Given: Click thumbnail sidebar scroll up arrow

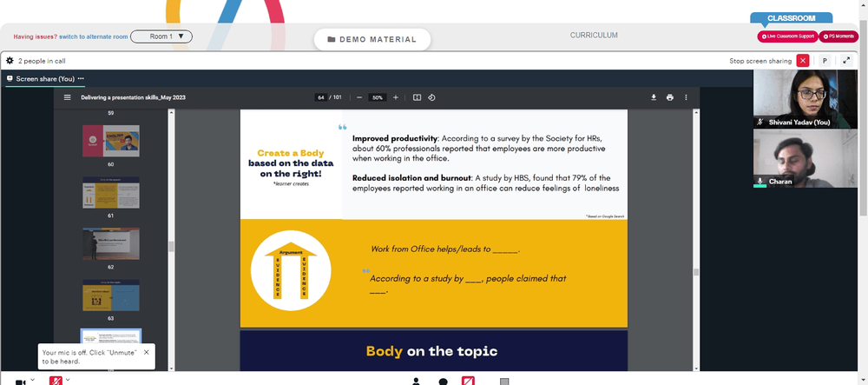Looking at the screenshot, I should click(x=171, y=112).
